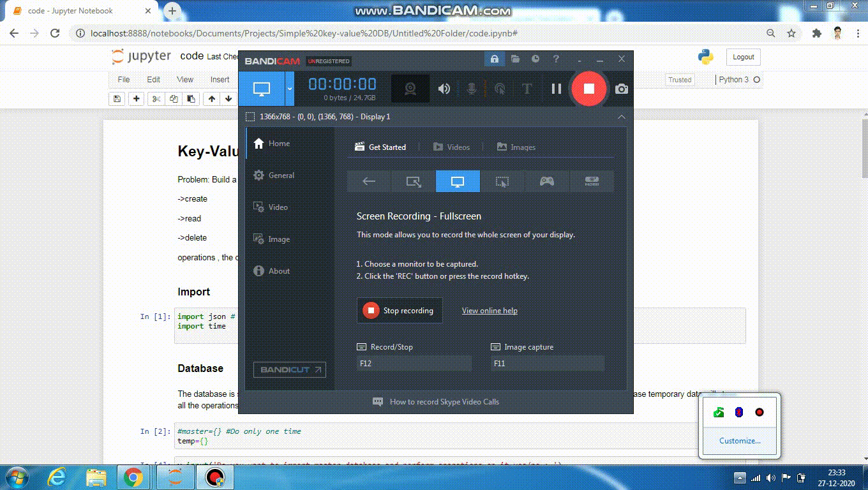
Task: Pause the Bandicam recording
Action: [x=557, y=89]
